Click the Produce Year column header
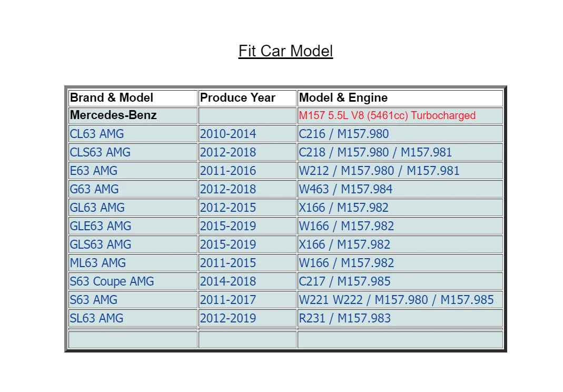Viewport: 563px width, 392px height. click(248, 97)
